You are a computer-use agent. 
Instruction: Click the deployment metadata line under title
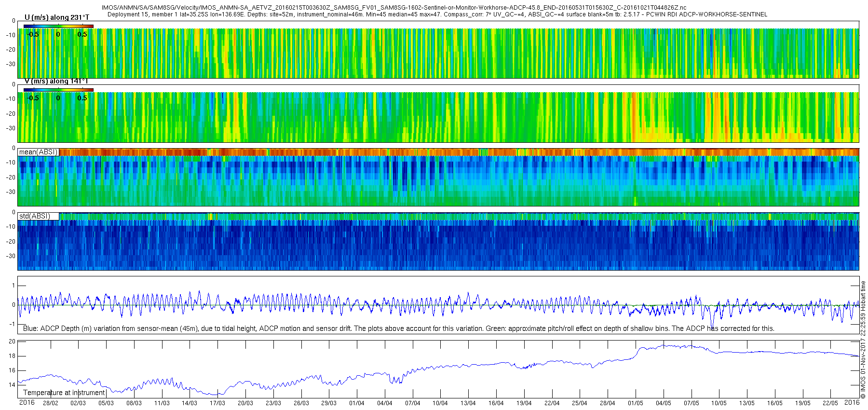click(x=437, y=14)
